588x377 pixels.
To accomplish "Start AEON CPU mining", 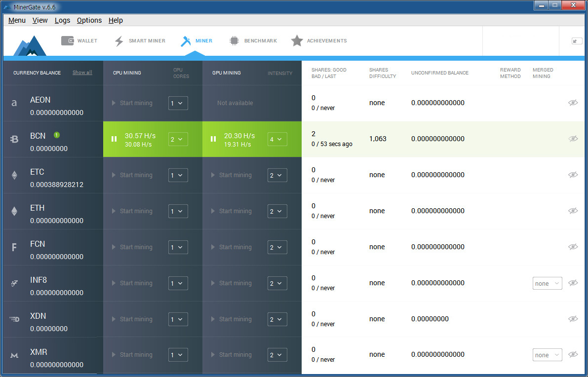I will point(132,103).
